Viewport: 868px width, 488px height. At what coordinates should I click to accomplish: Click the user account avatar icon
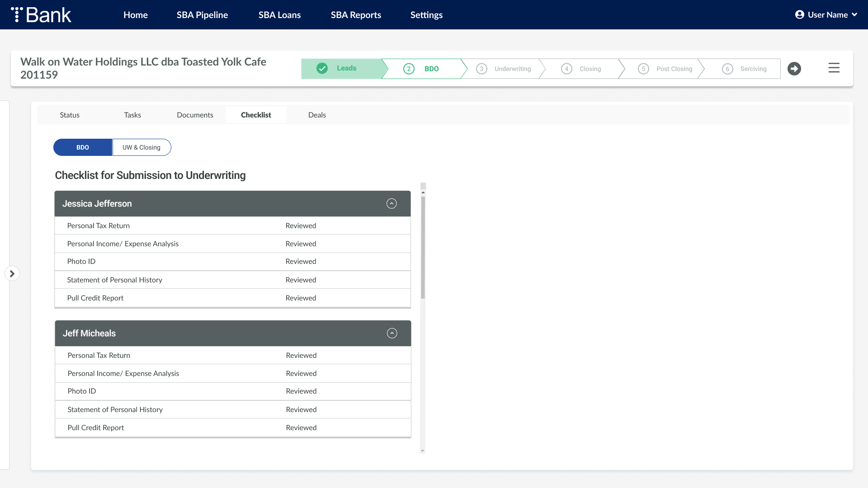tap(799, 14)
